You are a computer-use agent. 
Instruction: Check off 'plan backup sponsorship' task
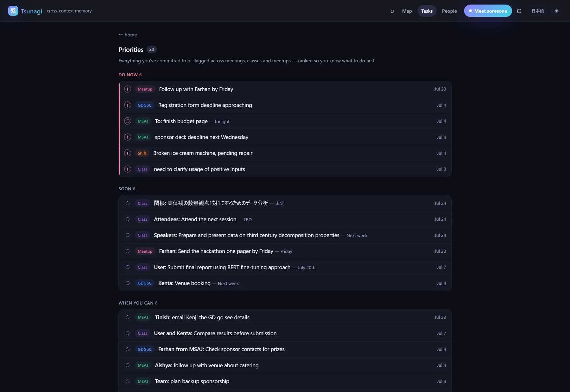coord(128,382)
